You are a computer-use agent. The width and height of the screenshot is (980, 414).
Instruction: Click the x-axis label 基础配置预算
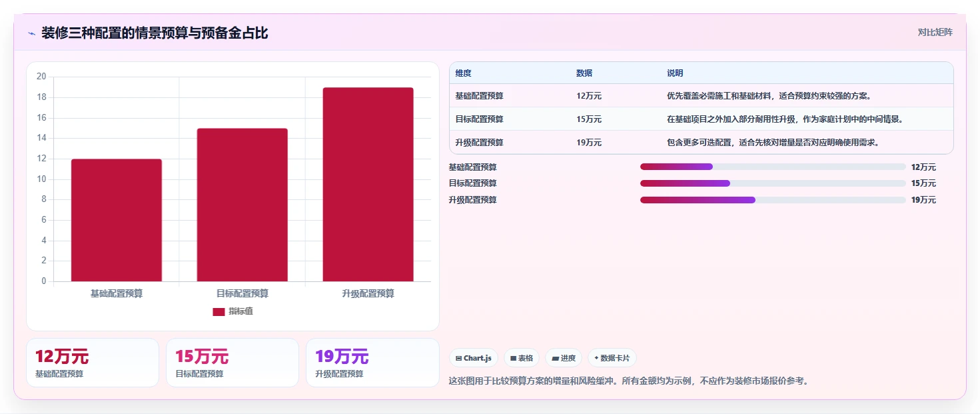(117, 293)
